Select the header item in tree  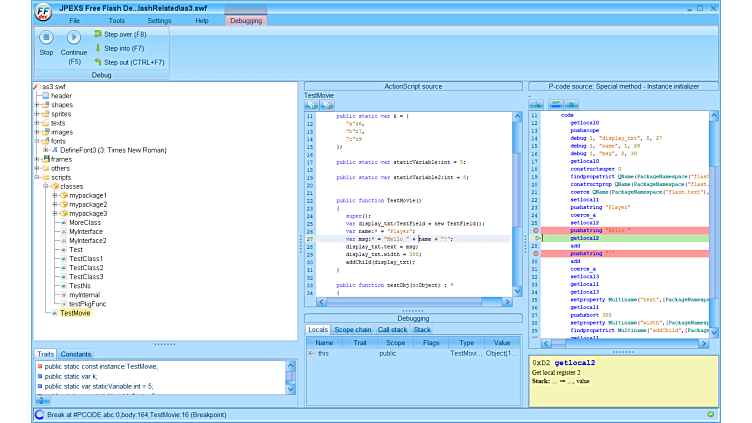(x=61, y=96)
